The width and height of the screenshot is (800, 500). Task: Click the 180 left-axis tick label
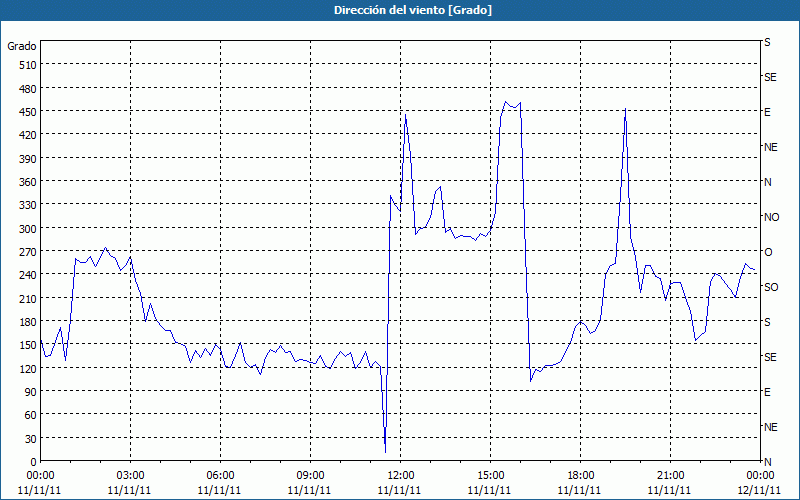[28, 321]
